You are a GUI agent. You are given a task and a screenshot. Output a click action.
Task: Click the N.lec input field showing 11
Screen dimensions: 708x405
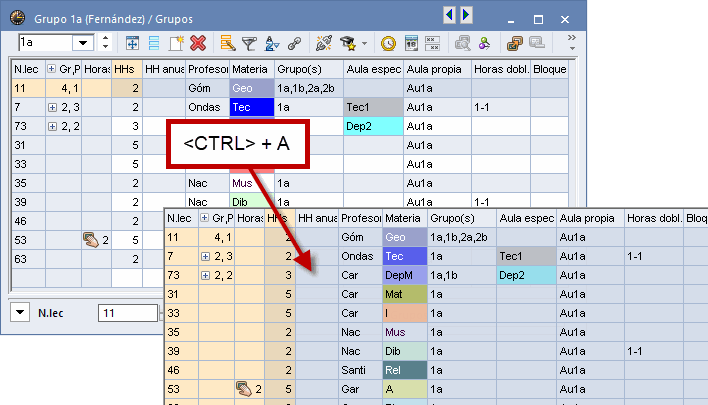tap(128, 313)
